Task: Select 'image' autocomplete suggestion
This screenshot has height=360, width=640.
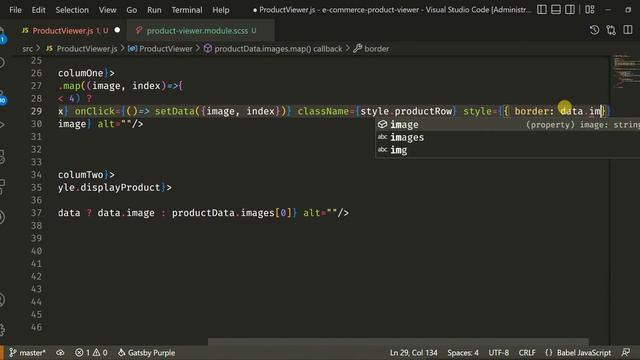Action: tap(508, 124)
